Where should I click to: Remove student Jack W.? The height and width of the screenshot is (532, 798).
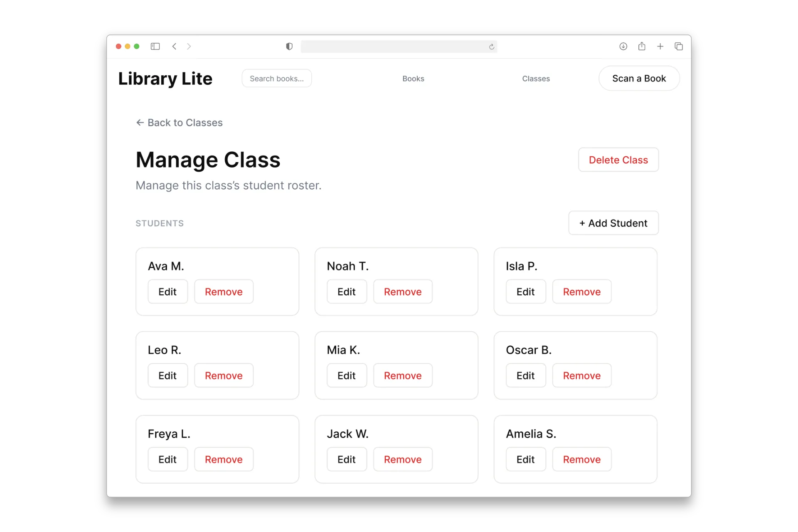click(x=403, y=460)
